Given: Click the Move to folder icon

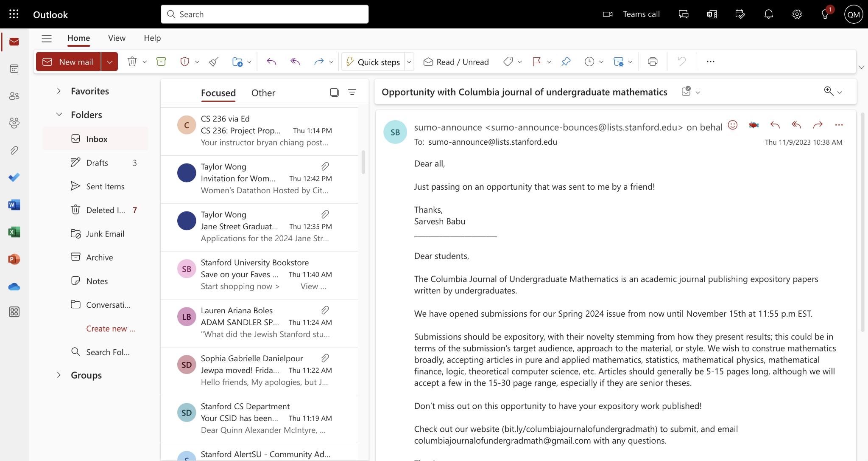Looking at the screenshot, I should [237, 61].
